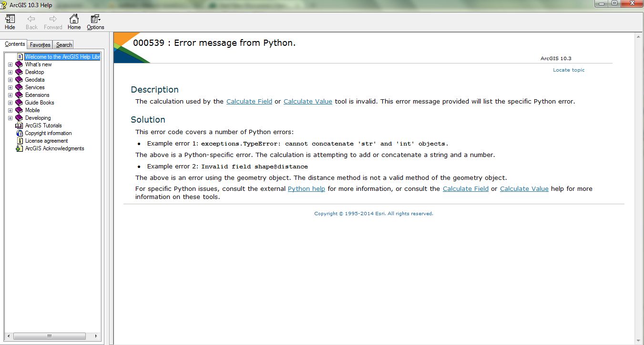Image resolution: width=644 pixels, height=345 pixels.
Task: Open the License agreement topic
Action: point(46,141)
